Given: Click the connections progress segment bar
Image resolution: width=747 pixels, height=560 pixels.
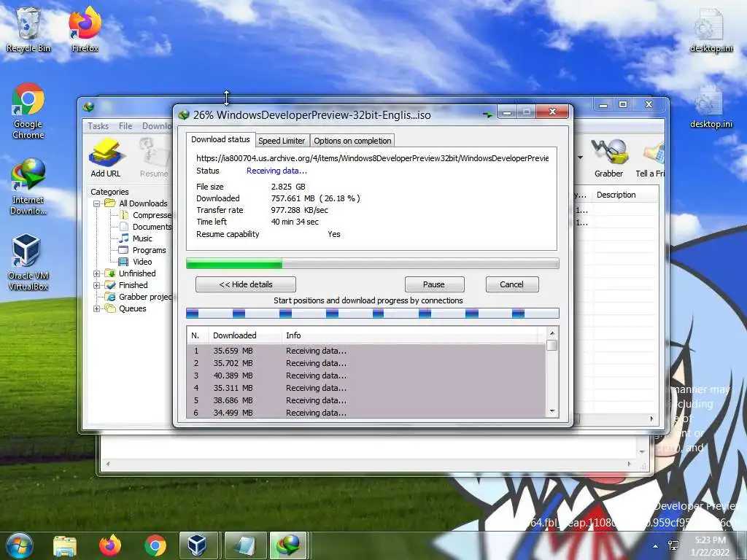Looking at the screenshot, I should 372,313.
